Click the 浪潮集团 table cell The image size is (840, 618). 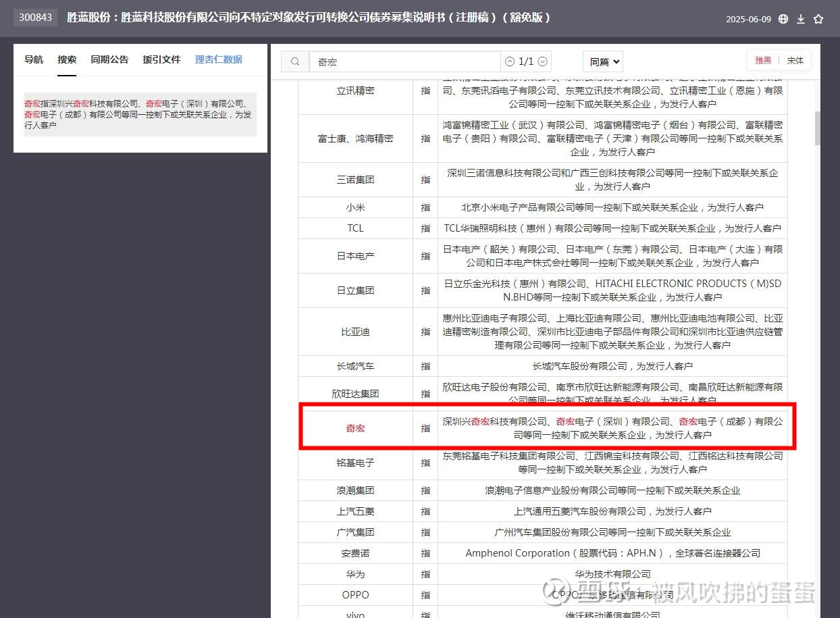coord(355,490)
